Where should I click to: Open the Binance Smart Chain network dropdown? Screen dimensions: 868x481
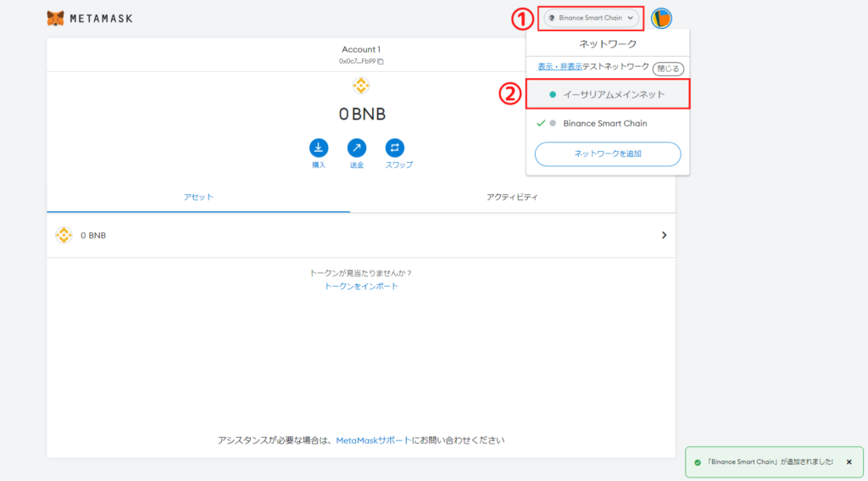click(x=591, y=19)
